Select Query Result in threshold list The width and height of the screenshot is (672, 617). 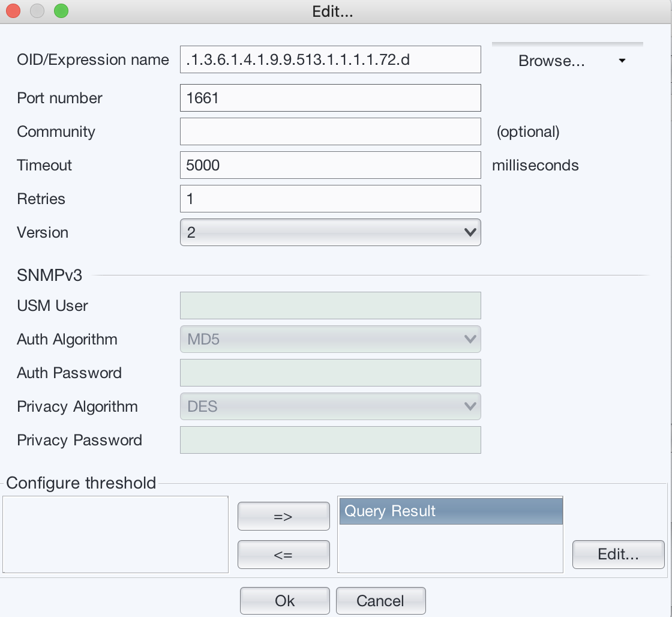[x=451, y=511]
